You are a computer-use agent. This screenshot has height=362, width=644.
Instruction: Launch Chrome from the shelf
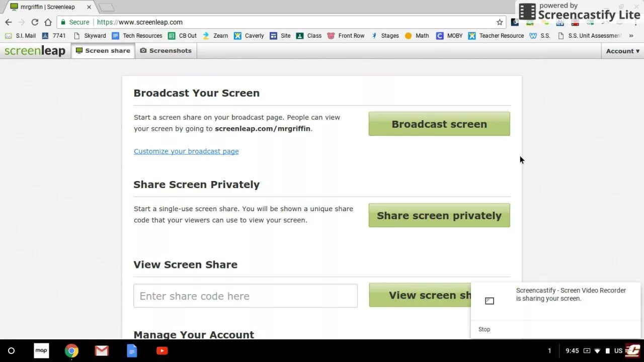[x=71, y=351]
